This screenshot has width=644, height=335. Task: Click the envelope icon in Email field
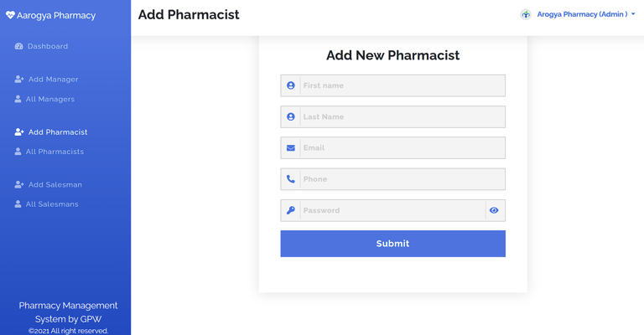pyautogui.click(x=291, y=148)
